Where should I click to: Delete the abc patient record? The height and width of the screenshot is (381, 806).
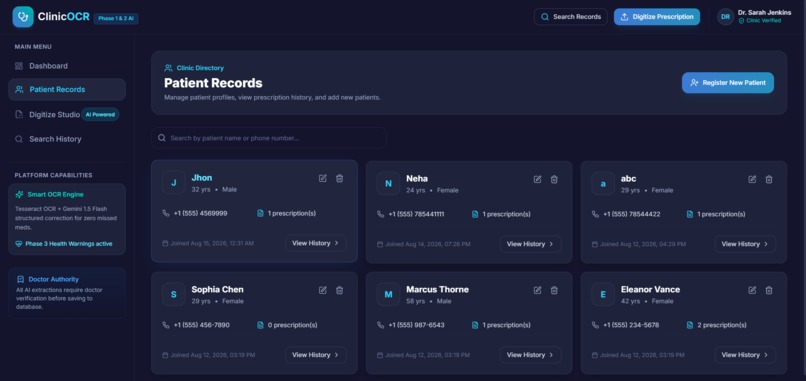(769, 179)
